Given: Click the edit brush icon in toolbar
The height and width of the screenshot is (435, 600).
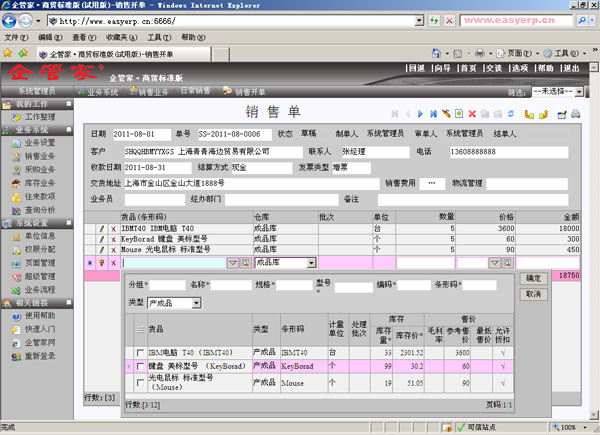Looking at the screenshot, I should pos(446,114).
